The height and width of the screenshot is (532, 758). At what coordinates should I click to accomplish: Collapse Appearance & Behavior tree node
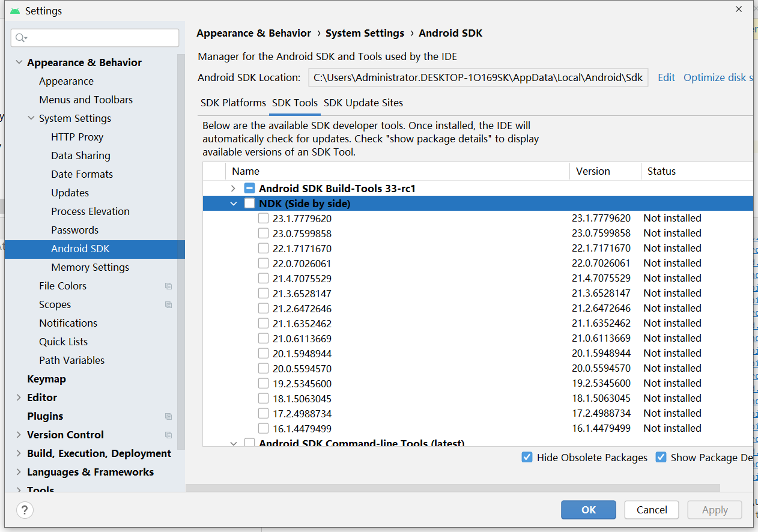[19, 62]
